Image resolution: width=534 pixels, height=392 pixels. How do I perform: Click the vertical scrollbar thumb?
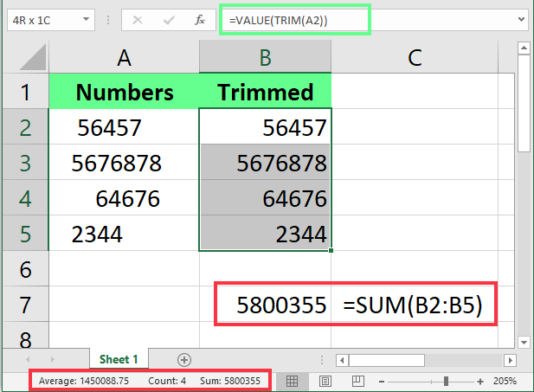[x=524, y=103]
